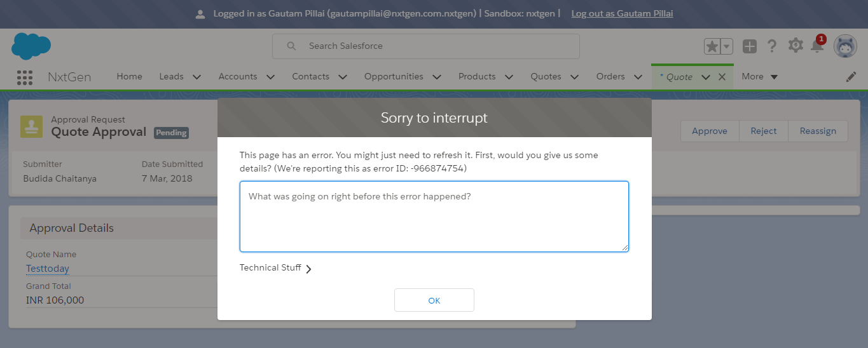The width and height of the screenshot is (868, 348).
Task: Open the Global Actions plus icon
Action: click(x=750, y=46)
